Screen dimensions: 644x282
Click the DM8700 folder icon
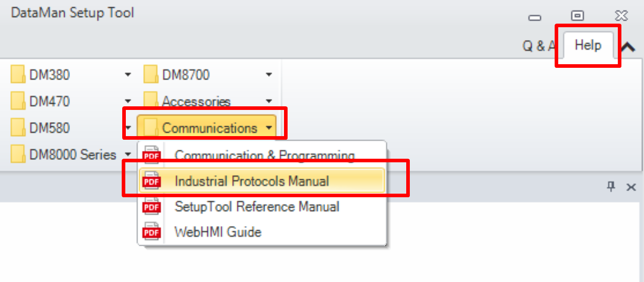click(x=151, y=75)
